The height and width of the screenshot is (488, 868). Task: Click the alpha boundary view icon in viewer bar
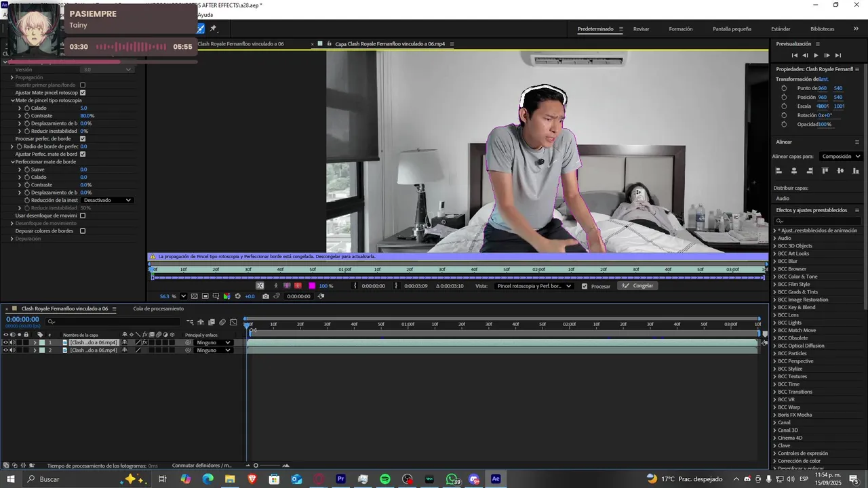tap(287, 286)
